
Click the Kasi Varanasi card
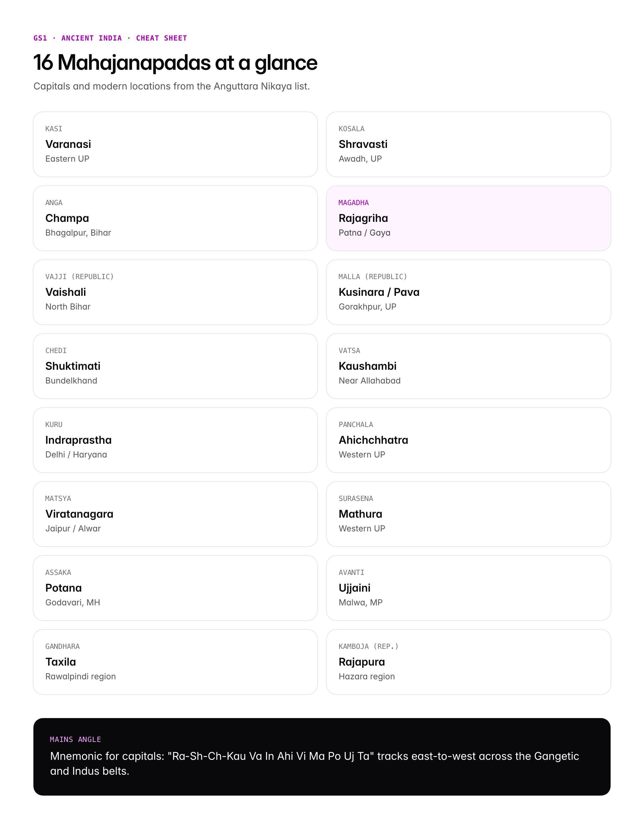pyautogui.click(x=175, y=144)
